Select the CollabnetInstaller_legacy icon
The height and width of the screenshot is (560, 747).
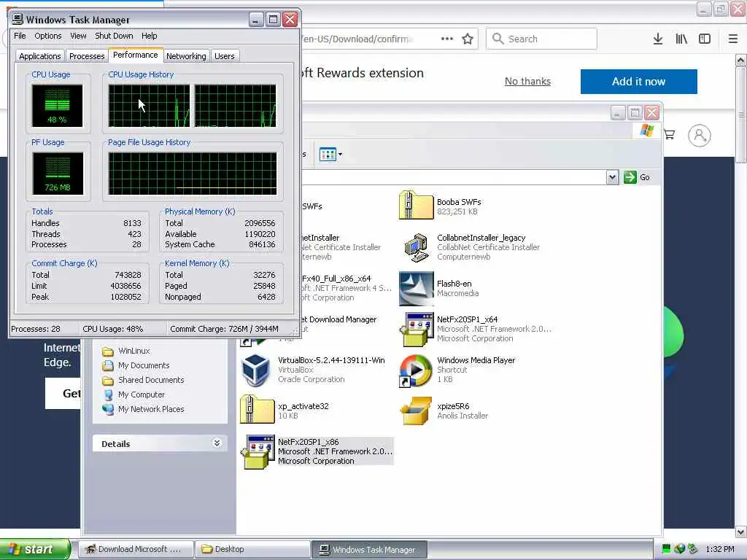click(416, 247)
